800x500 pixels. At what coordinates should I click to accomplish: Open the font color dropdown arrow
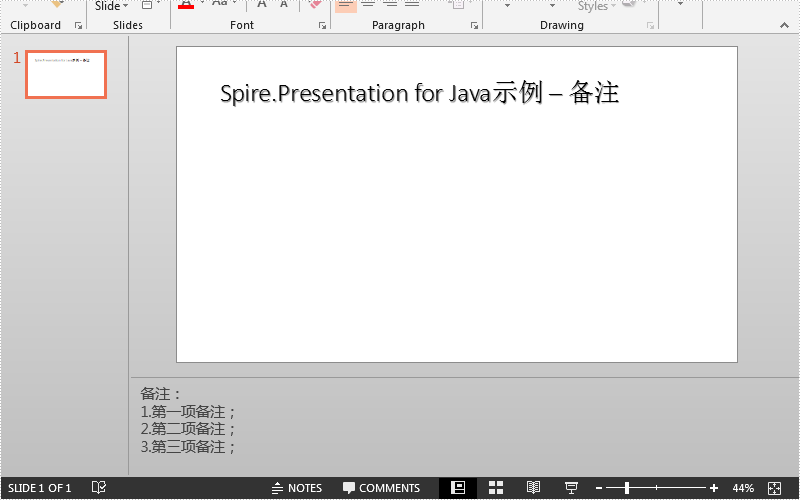pyautogui.click(x=203, y=4)
